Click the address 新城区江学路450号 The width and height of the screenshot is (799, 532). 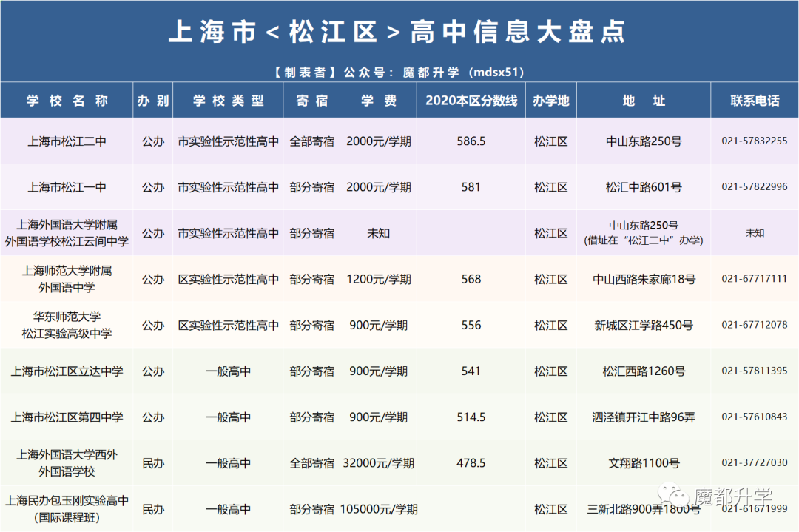click(x=644, y=325)
